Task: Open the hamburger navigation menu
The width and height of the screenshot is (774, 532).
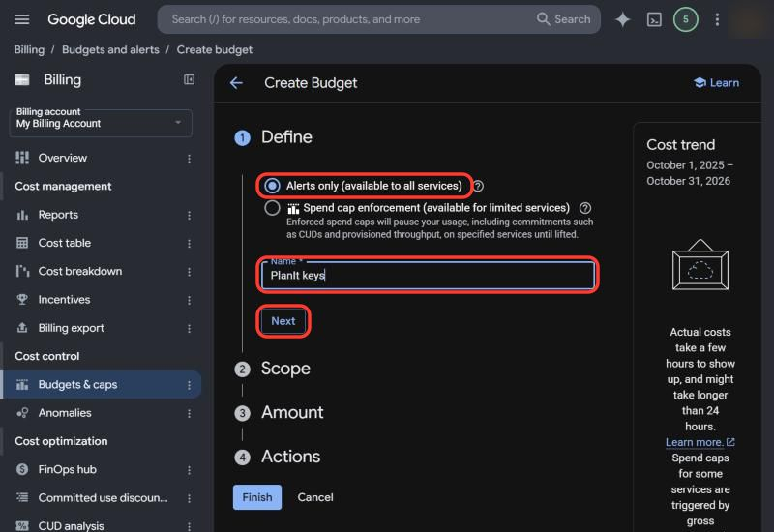Action: coord(21,19)
